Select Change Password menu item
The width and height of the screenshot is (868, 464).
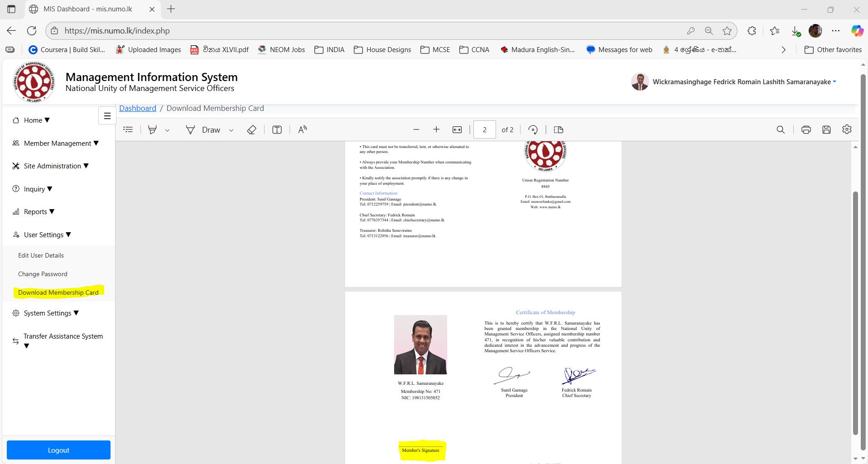tap(43, 274)
